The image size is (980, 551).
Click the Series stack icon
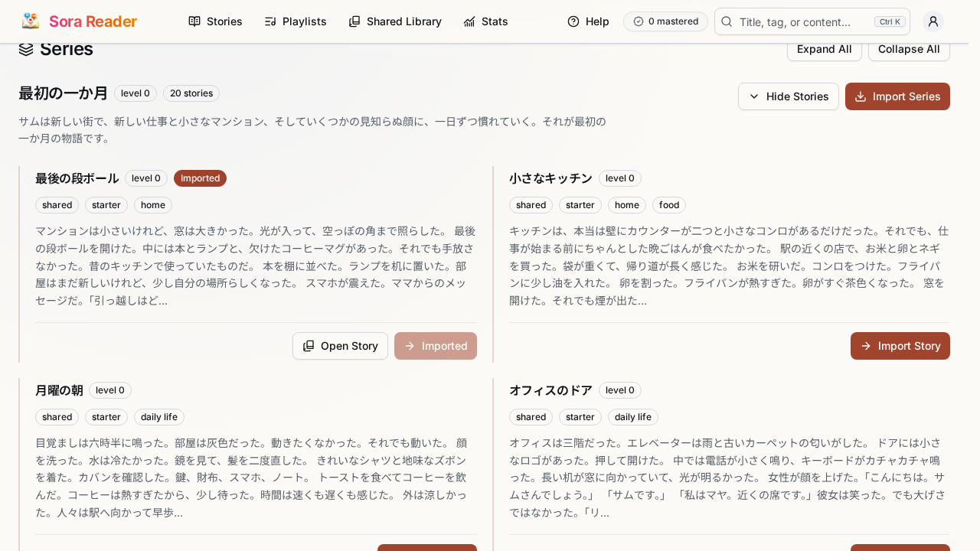pos(26,49)
